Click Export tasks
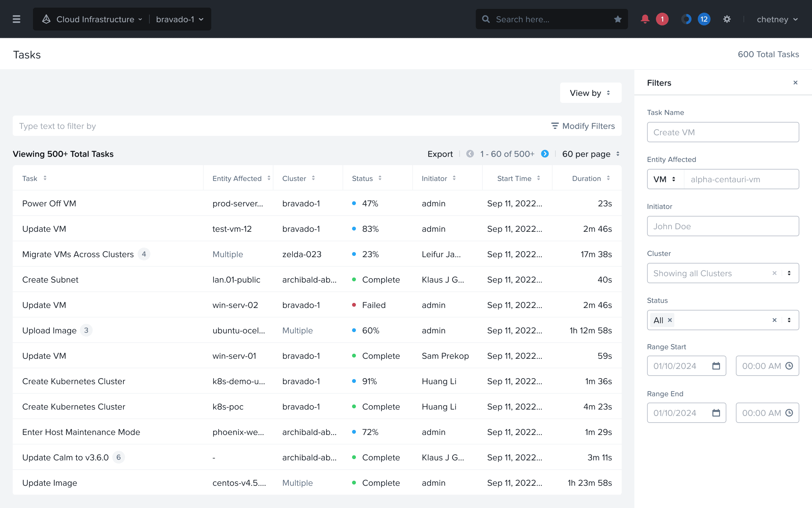This screenshot has width=812, height=508. (x=440, y=154)
